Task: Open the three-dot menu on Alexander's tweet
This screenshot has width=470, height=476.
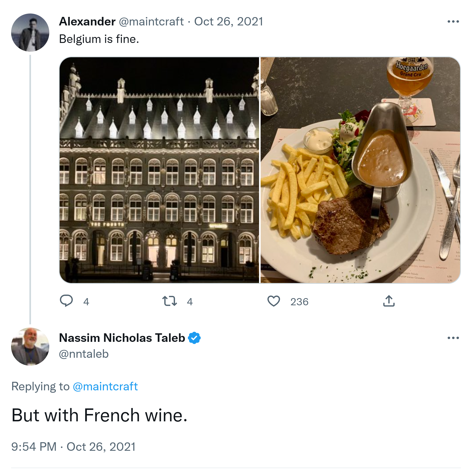Action: coord(453,22)
